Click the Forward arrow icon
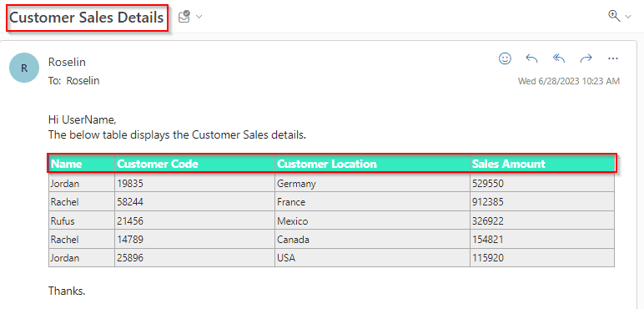The width and height of the screenshot is (644, 309). pyautogui.click(x=586, y=58)
